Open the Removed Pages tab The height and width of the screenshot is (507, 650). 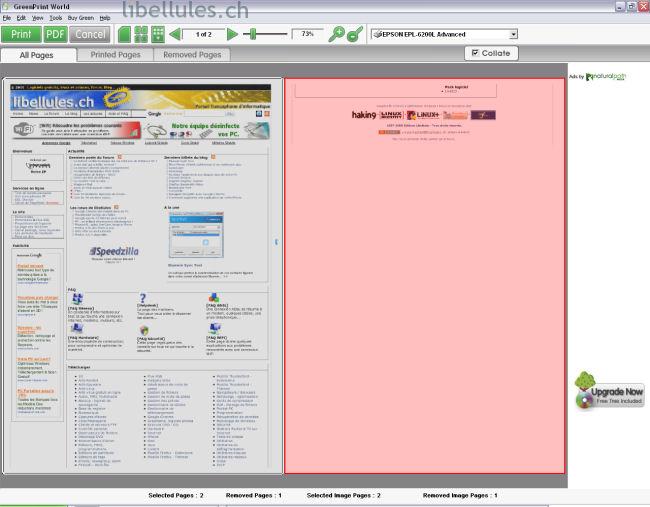click(x=192, y=55)
